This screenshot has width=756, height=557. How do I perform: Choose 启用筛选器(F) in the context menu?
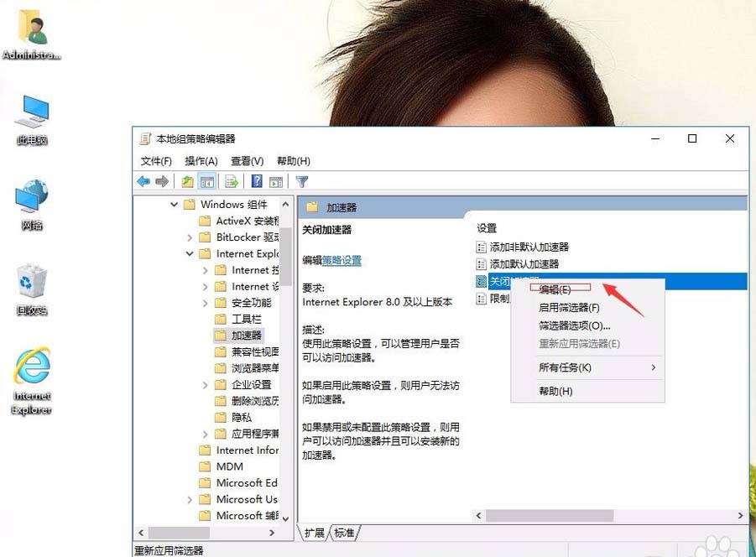coord(587,307)
